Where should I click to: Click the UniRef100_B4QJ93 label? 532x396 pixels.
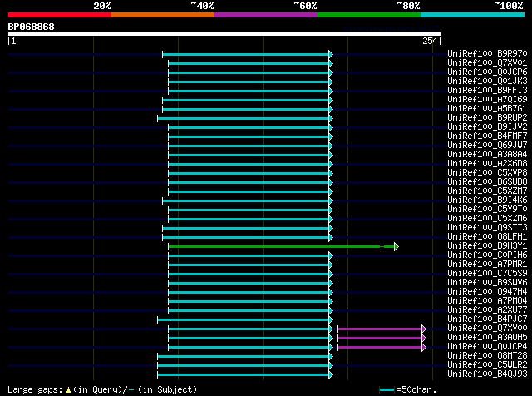(487, 374)
